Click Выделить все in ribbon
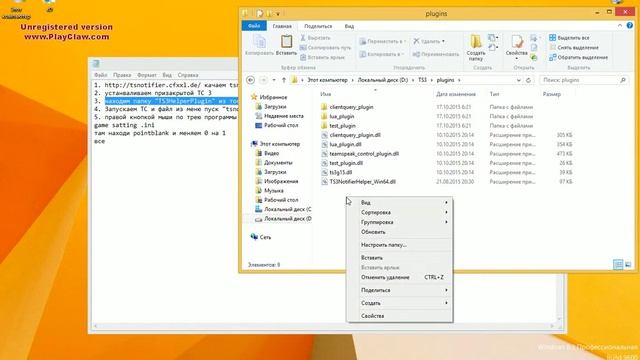Image resolution: width=640 pixels, height=360 pixels. (x=569, y=38)
